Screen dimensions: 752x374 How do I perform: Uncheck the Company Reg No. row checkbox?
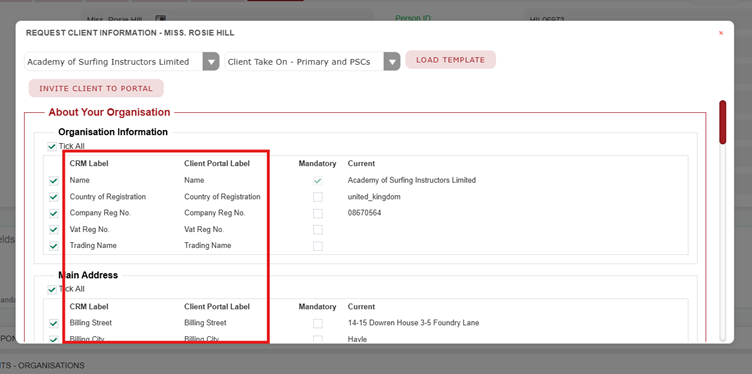(54, 213)
